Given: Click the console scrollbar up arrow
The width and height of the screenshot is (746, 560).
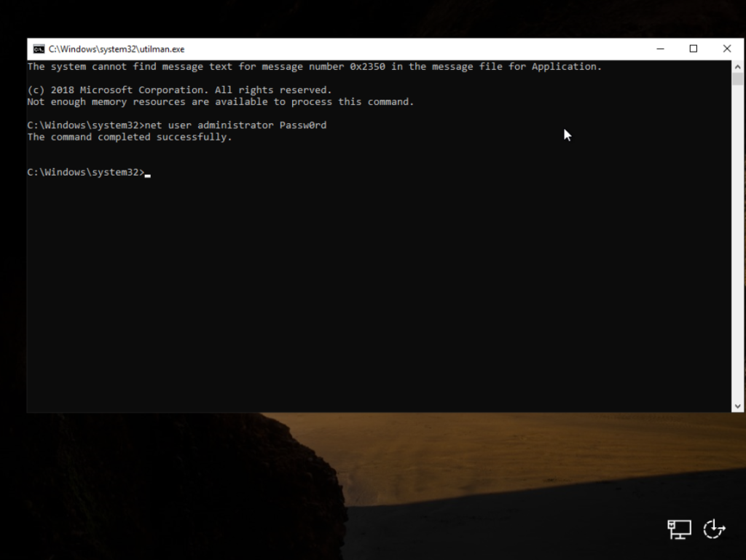Looking at the screenshot, I should point(737,66).
